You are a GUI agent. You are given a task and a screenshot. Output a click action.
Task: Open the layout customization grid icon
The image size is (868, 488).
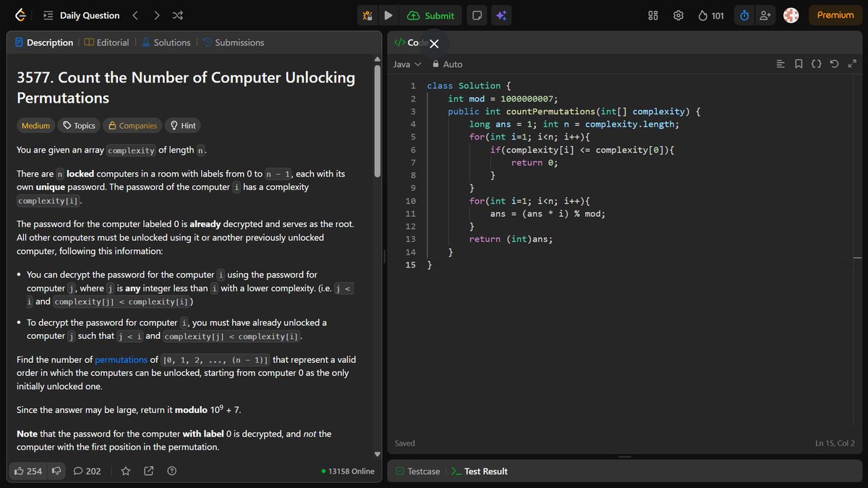[x=652, y=15]
